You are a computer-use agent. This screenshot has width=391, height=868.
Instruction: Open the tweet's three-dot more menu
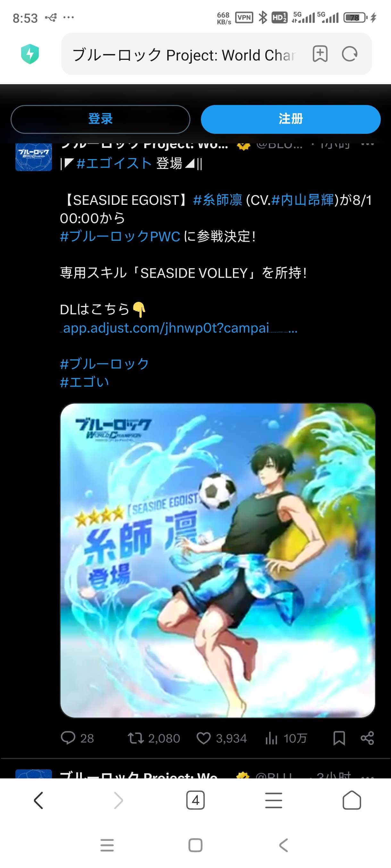367,144
